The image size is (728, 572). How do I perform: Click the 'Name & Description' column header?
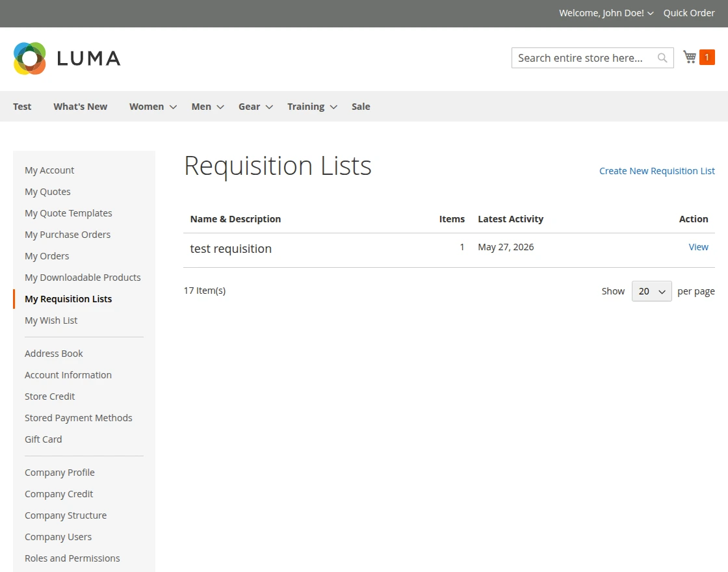pos(235,219)
